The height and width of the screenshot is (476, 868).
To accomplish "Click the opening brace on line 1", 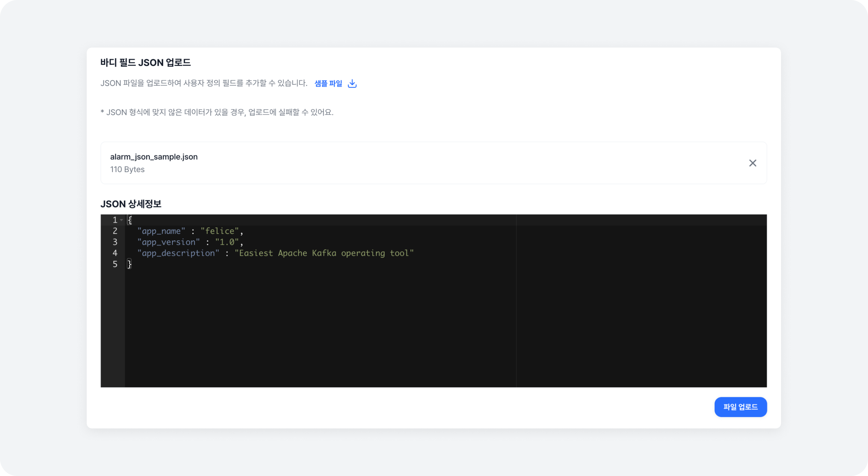I will (129, 220).
